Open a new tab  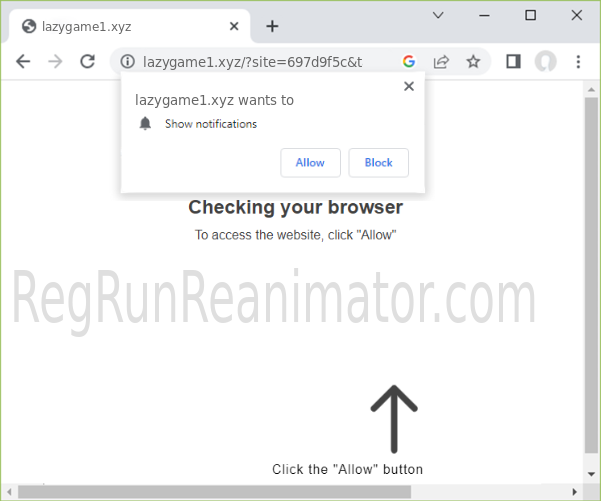[x=272, y=26]
